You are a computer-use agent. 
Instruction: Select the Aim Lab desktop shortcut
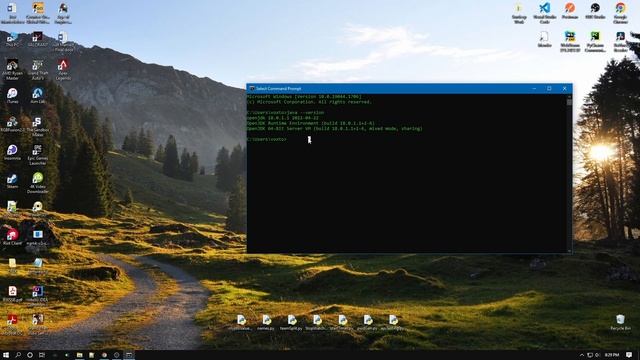click(x=38, y=96)
